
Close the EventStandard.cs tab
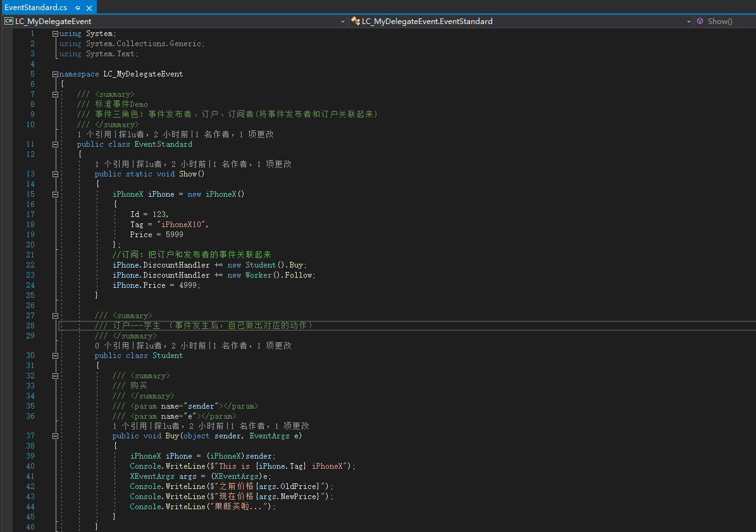(89, 8)
